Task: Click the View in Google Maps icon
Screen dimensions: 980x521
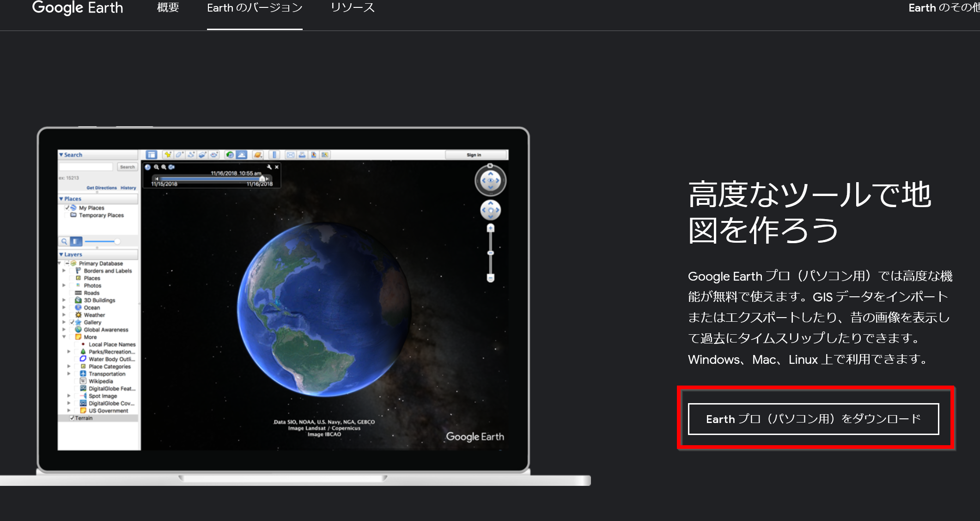Action: [325, 155]
